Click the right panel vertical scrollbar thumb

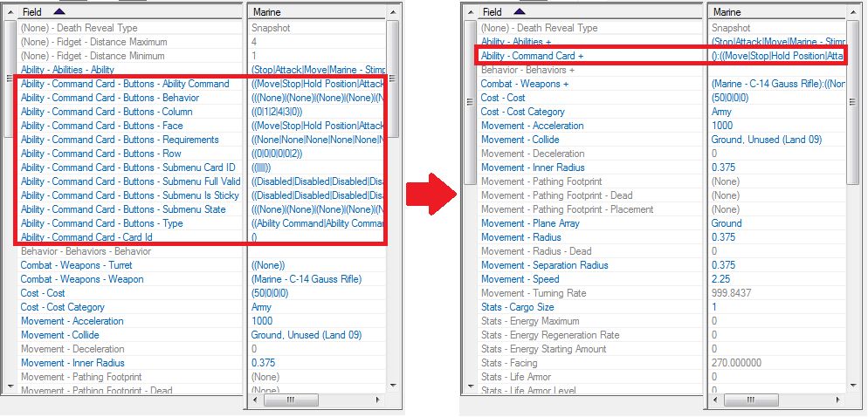pos(853,102)
